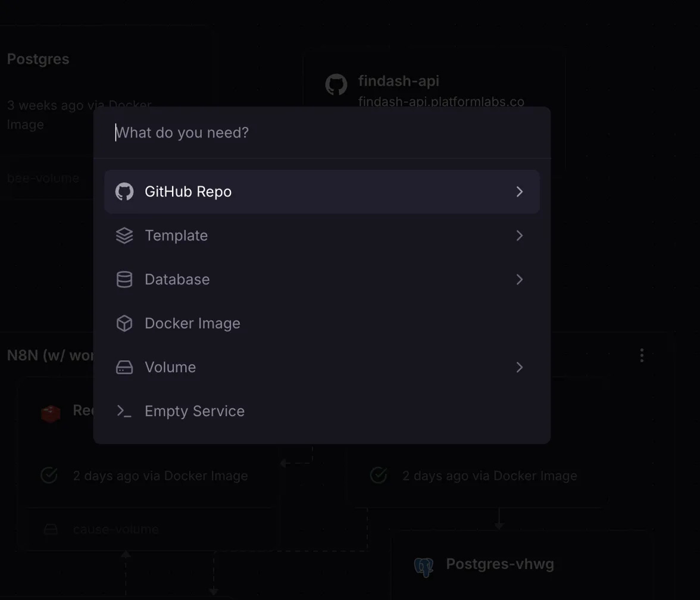Click the cause-volume drive icon
The image size is (700, 600).
[x=51, y=530]
